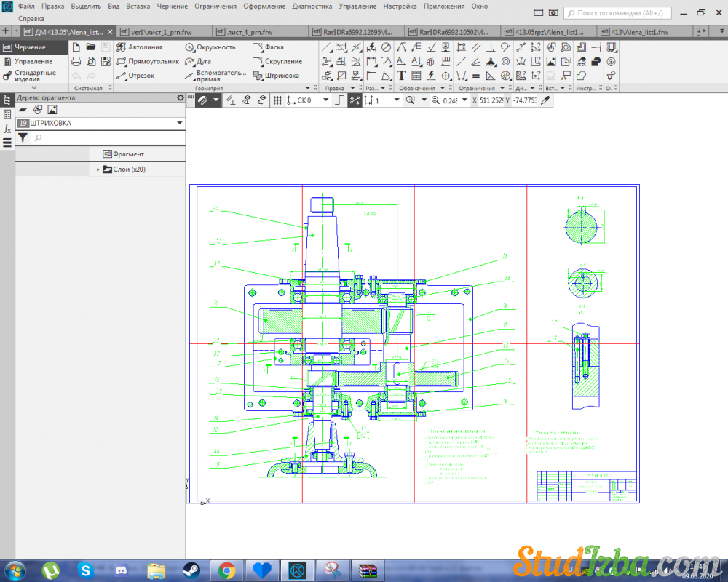Click the text tool T icon
Screen dimensions: 728x582
tap(401, 76)
